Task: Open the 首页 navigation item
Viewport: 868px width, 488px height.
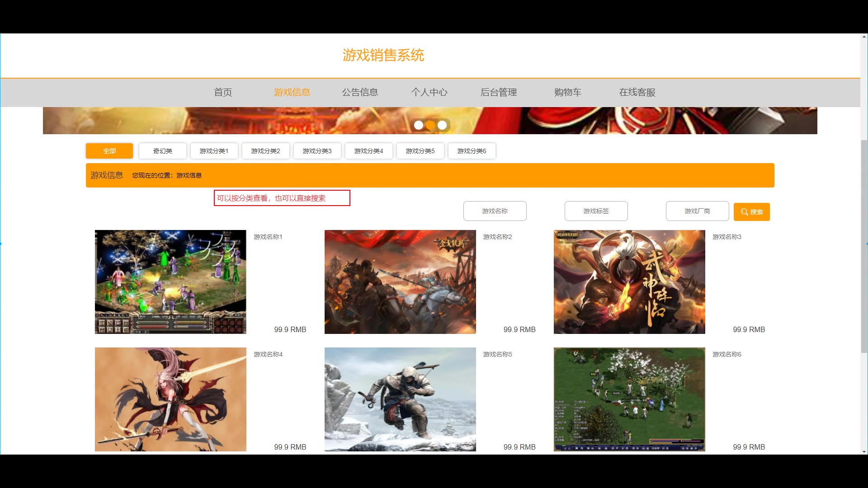Action: coord(223,92)
